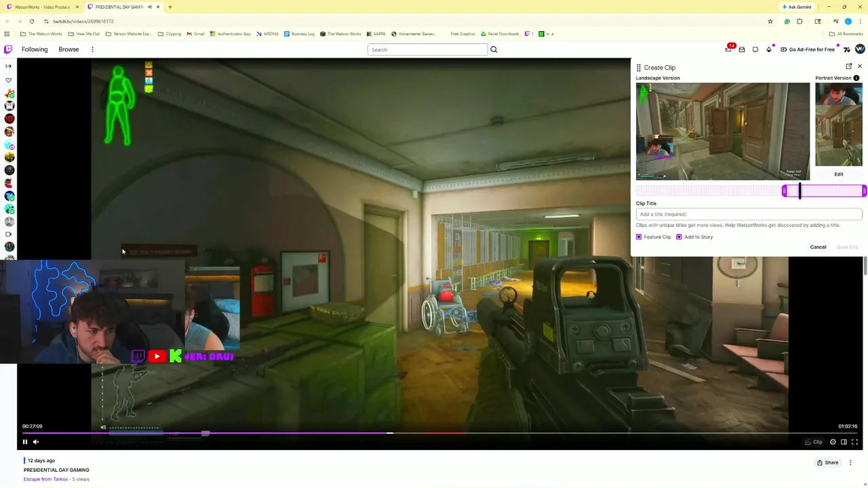Viewport: 868px width, 488px height.
Task: Open the AIRDNA bookmark
Action: pos(267,34)
